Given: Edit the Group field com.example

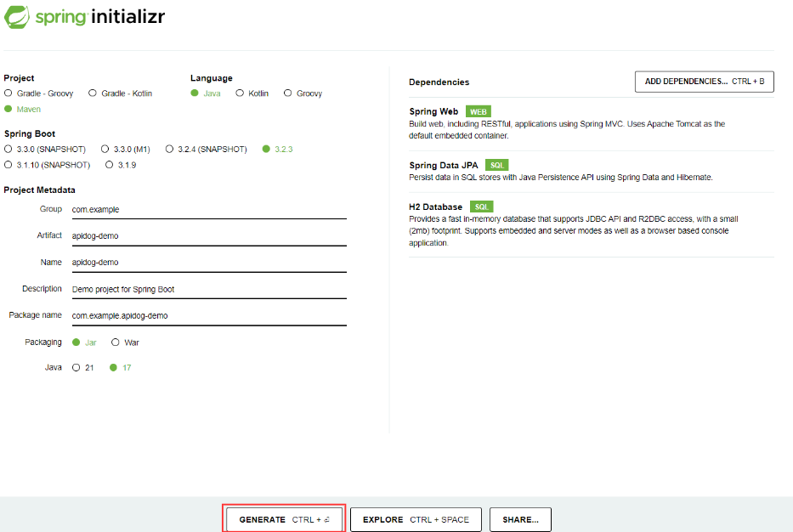Looking at the screenshot, I should tap(209, 209).
